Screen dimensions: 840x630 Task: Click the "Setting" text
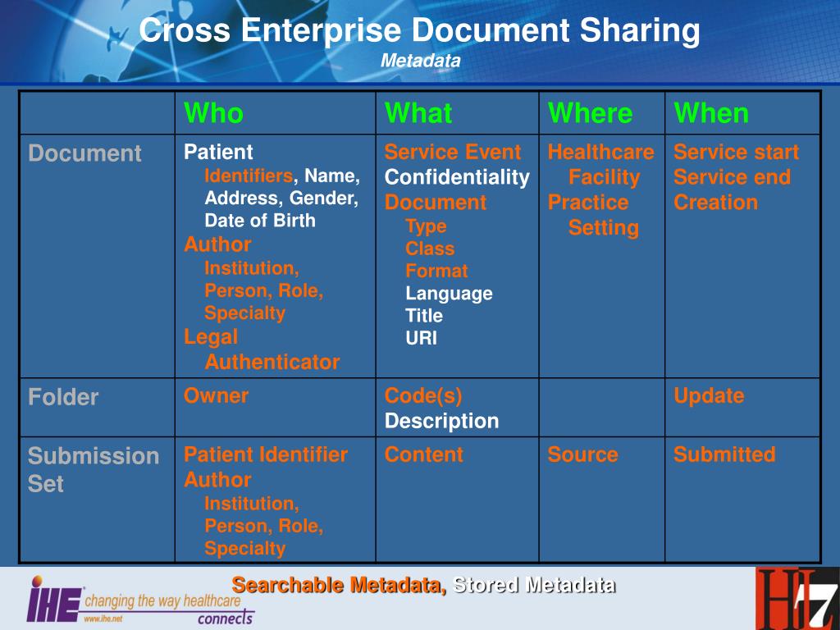(604, 228)
